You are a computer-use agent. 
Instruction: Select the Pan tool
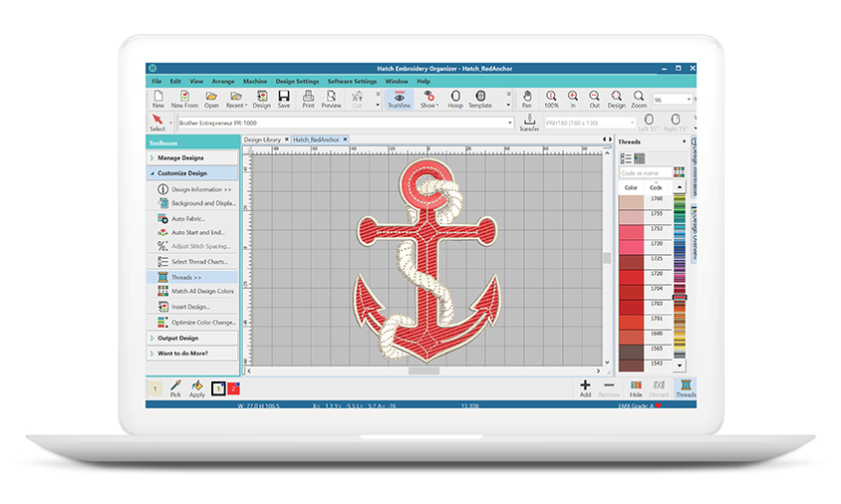[527, 100]
